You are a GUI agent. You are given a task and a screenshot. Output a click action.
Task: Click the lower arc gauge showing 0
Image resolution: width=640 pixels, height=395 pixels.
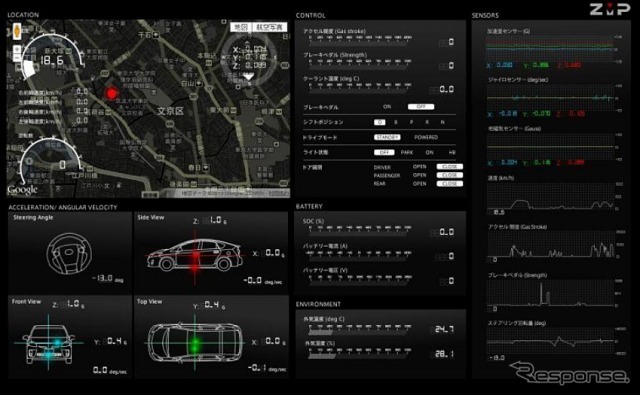tap(51, 161)
